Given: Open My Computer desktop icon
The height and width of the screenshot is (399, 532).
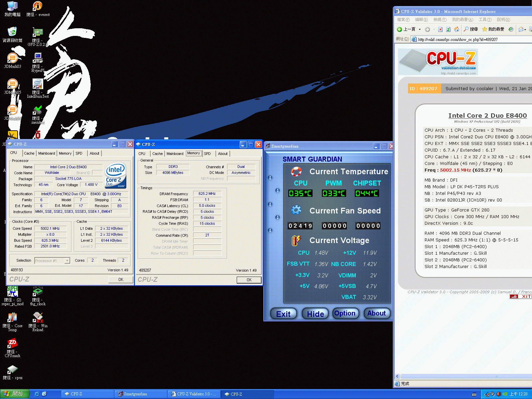Looking at the screenshot, I should 12,9.
